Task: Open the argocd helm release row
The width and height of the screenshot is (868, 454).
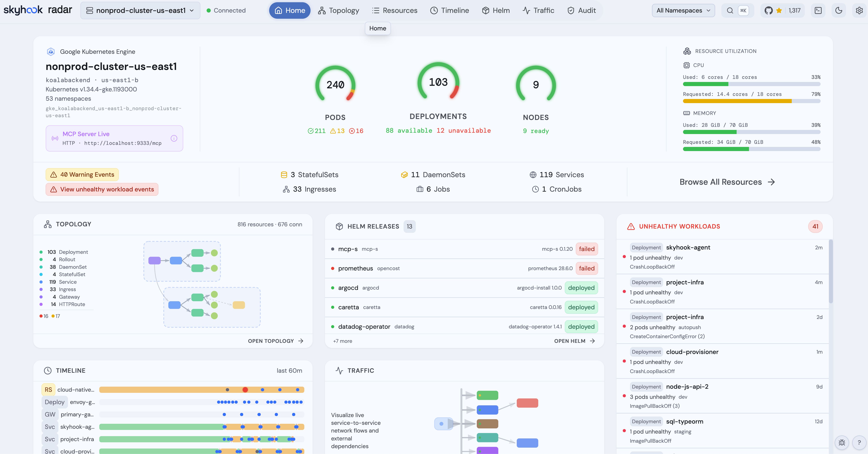Action: click(x=464, y=288)
